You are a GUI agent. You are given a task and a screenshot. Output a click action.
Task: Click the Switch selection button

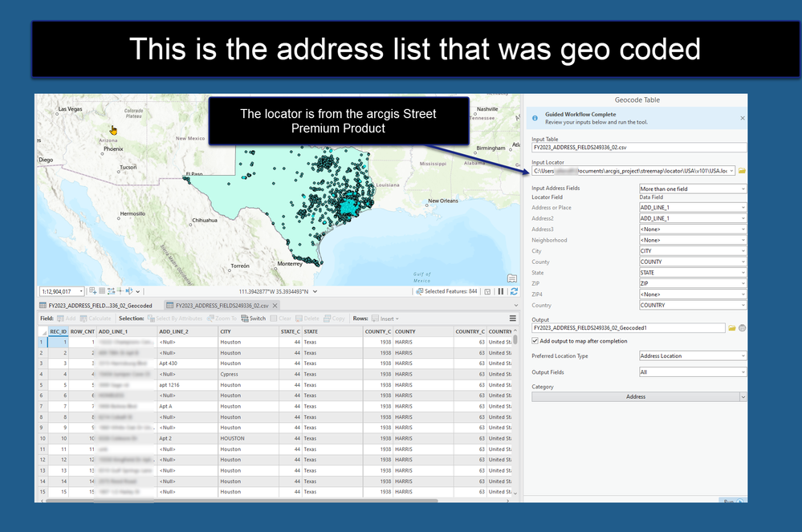[x=254, y=319]
